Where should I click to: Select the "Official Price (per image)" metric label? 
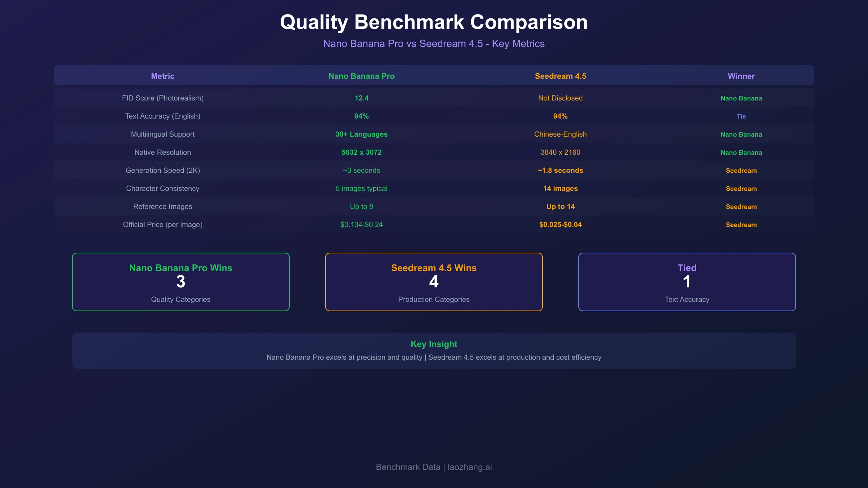[163, 224]
